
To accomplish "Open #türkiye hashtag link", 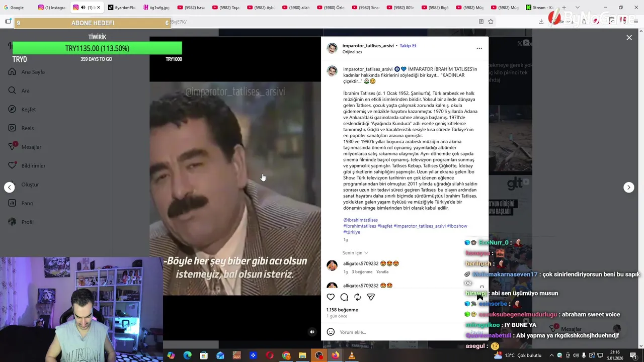I will (352, 232).
